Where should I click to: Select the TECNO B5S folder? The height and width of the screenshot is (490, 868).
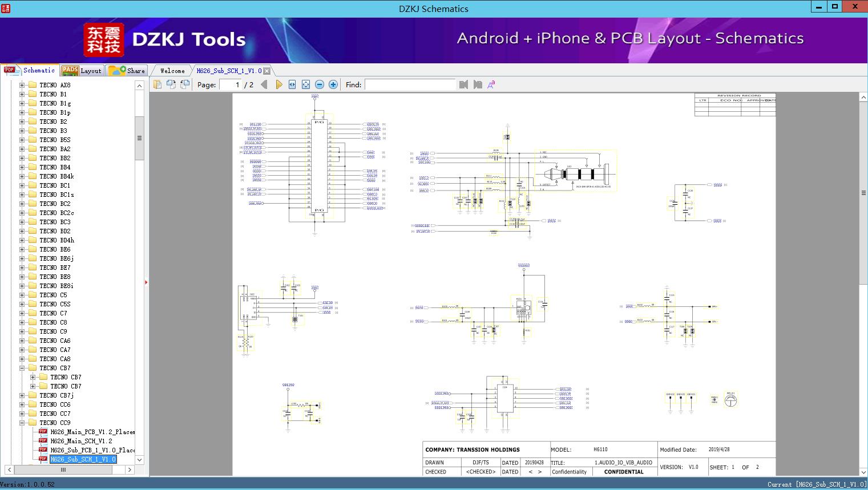[x=55, y=140]
